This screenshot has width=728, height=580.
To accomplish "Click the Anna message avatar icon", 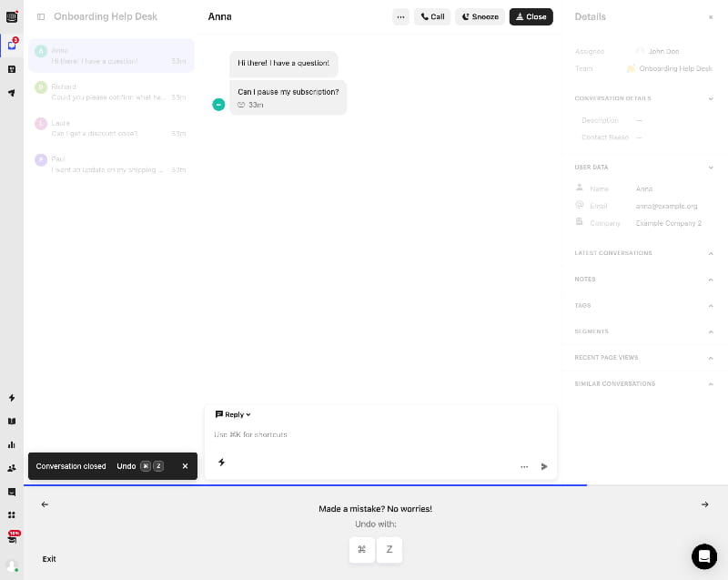I will pos(218,105).
